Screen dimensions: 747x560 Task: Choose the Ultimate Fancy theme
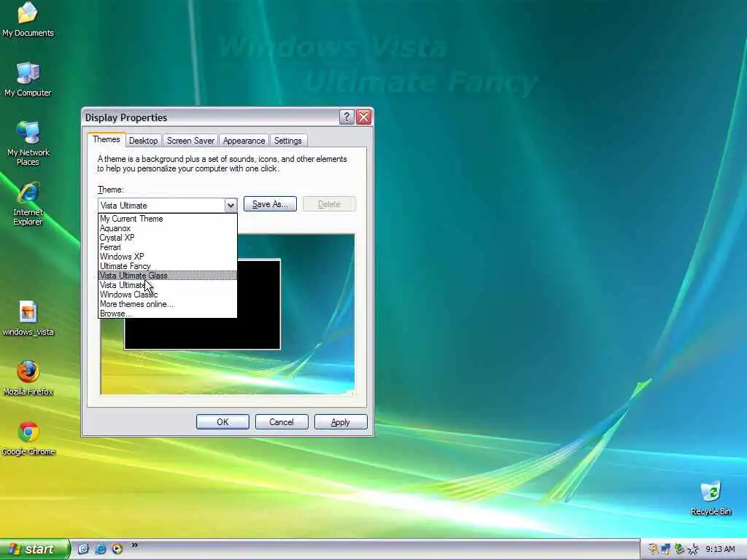click(167, 266)
